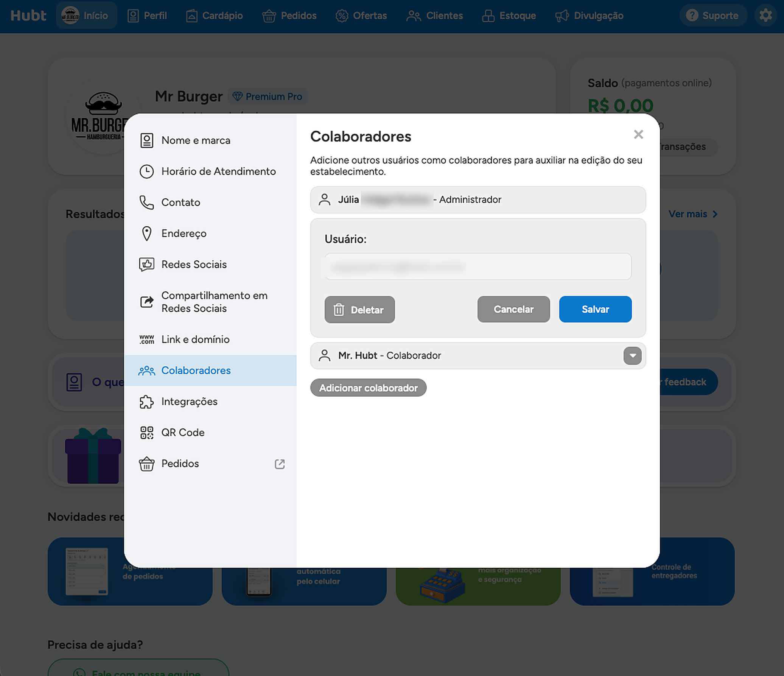
Task: Switch to the Perfil tab
Action: coord(147,16)
